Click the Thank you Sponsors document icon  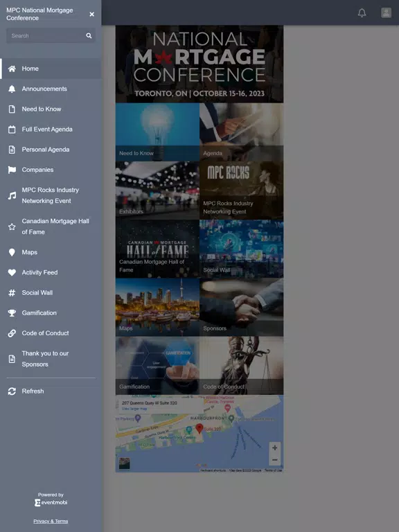[x=12, y=359]
